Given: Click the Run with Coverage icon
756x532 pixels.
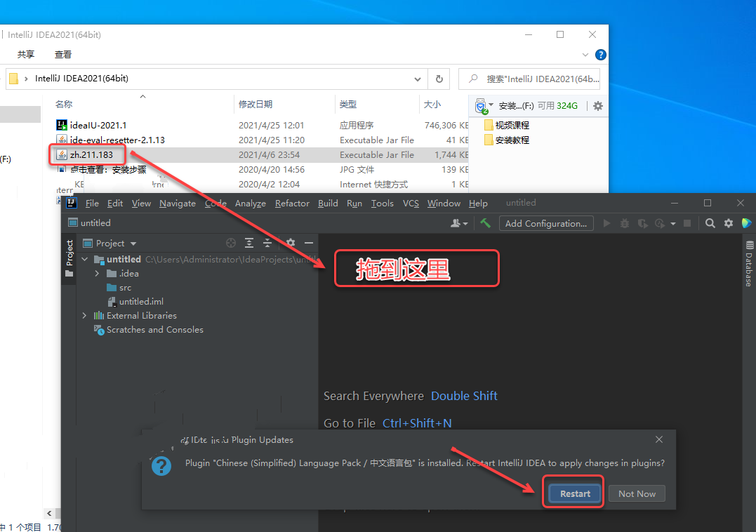Looking at the screenshot, I should point(642,223).
